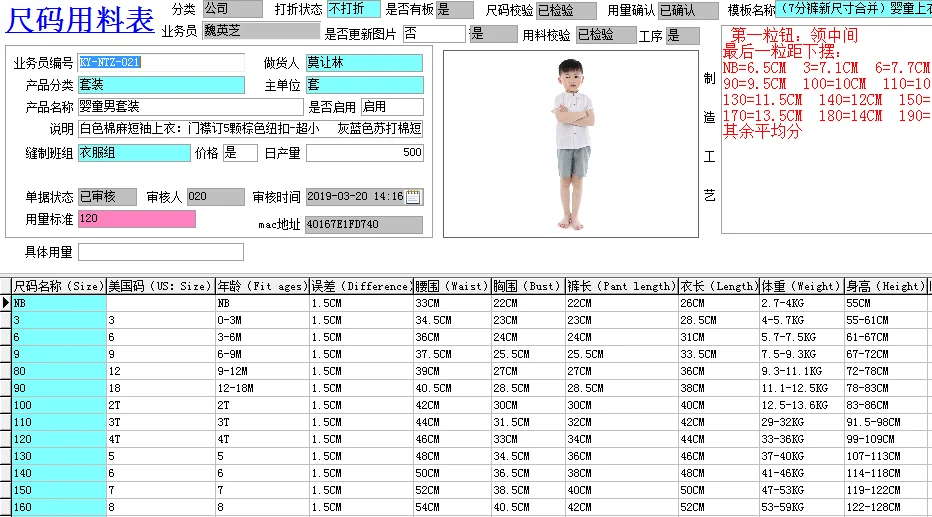Click the 33.5CM garment length cell
932x517 pixels.
[x=719, y=354]
